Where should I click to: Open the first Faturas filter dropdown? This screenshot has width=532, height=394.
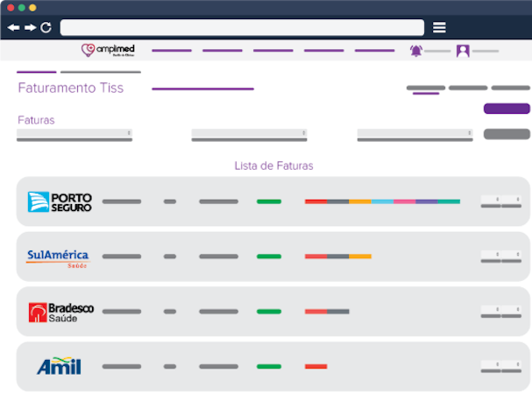click(74, 133)
